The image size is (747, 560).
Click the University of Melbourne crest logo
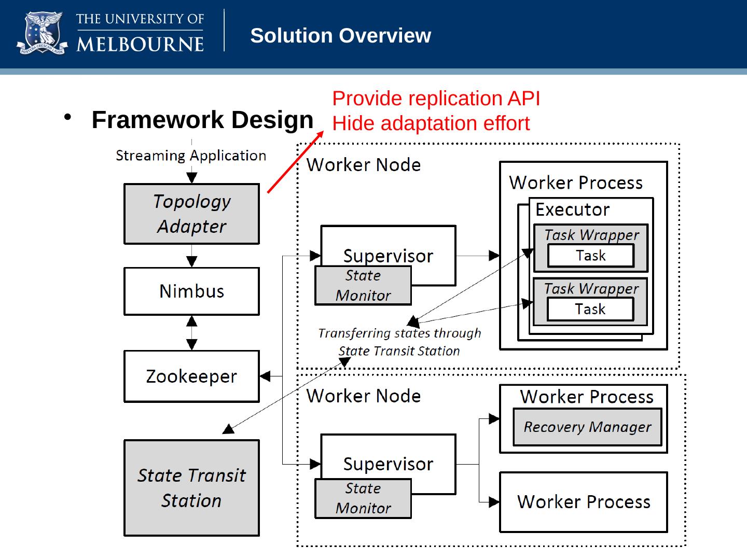(x=43, y=32)
